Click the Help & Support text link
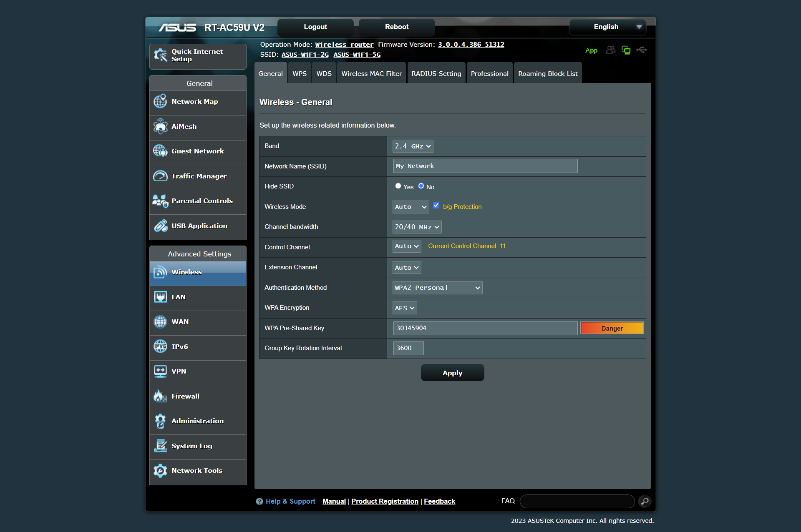801x532 pixels. [290, 501]
